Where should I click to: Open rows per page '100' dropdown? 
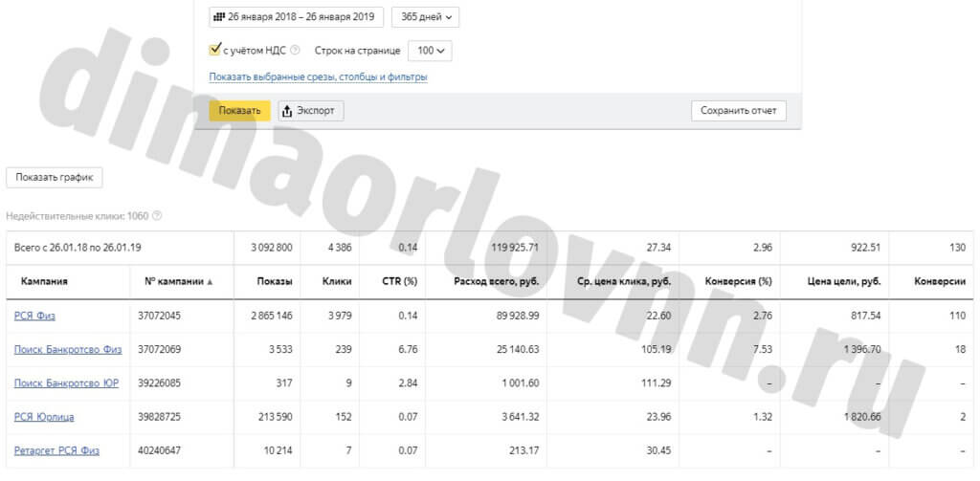430,51
